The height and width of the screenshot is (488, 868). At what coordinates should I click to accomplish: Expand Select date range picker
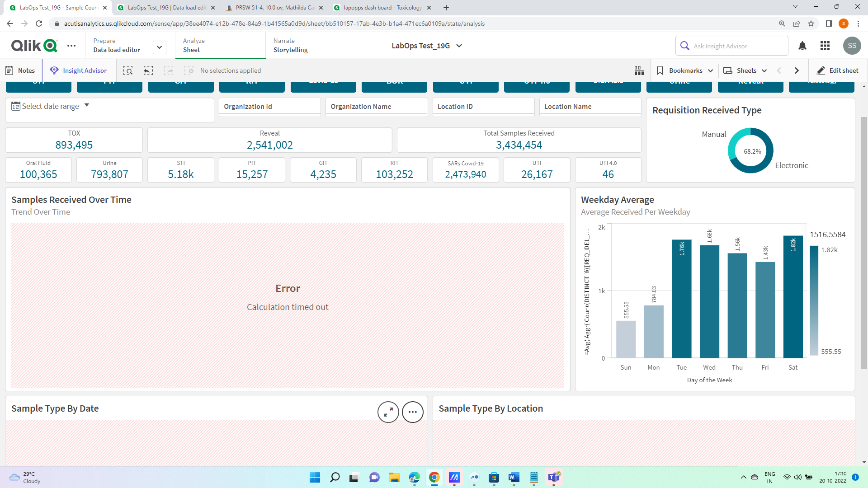[x=51, y=106]
